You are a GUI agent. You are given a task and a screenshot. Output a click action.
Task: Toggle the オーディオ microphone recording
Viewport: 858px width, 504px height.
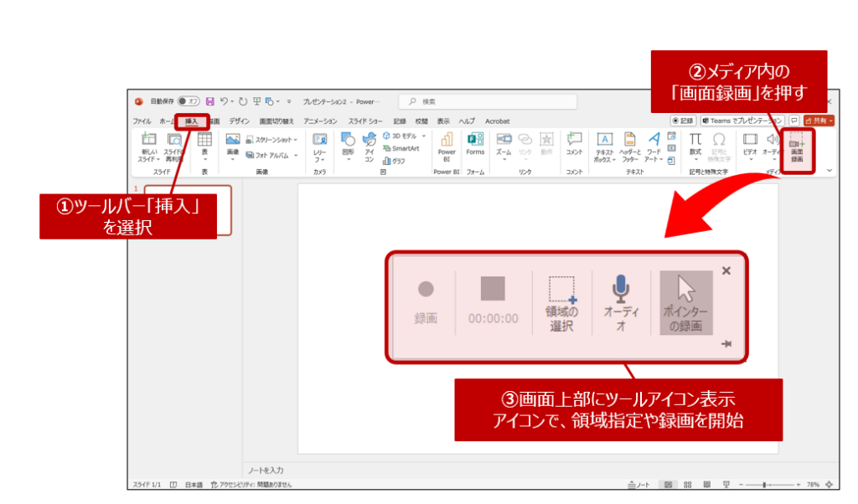621,304
